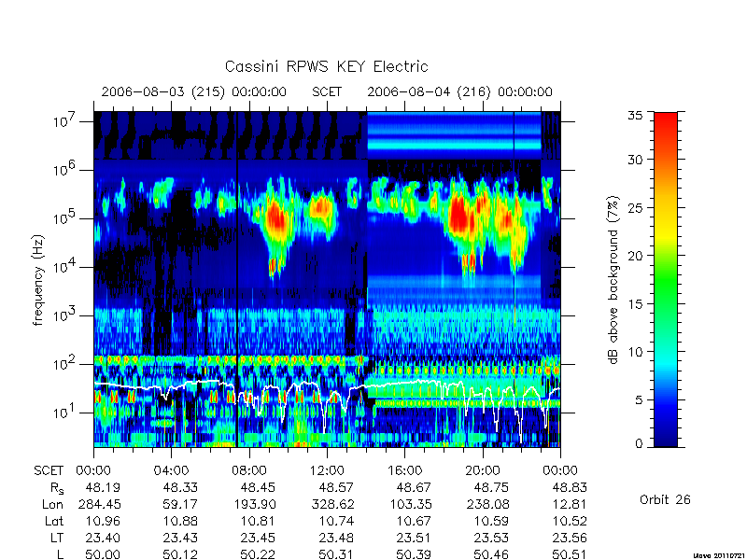
Task: Click the L value '50.51'
Action: coord(570,554)
